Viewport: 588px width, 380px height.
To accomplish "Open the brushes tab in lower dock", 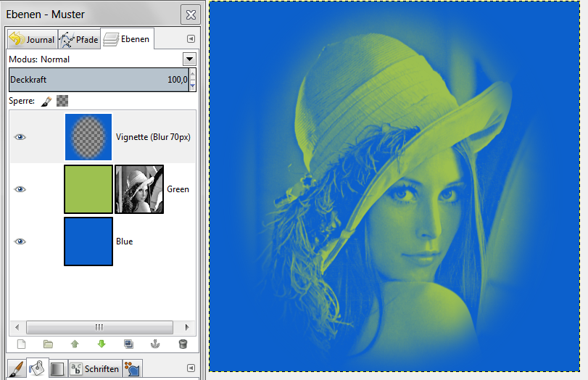I will [x=17, y=368].
